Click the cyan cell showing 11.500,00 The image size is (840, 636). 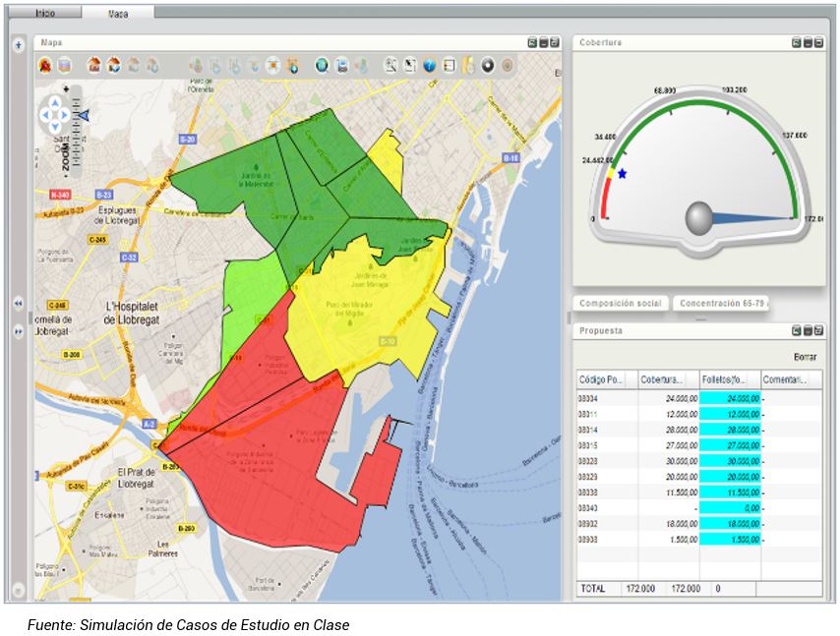[x=730, y=492]
